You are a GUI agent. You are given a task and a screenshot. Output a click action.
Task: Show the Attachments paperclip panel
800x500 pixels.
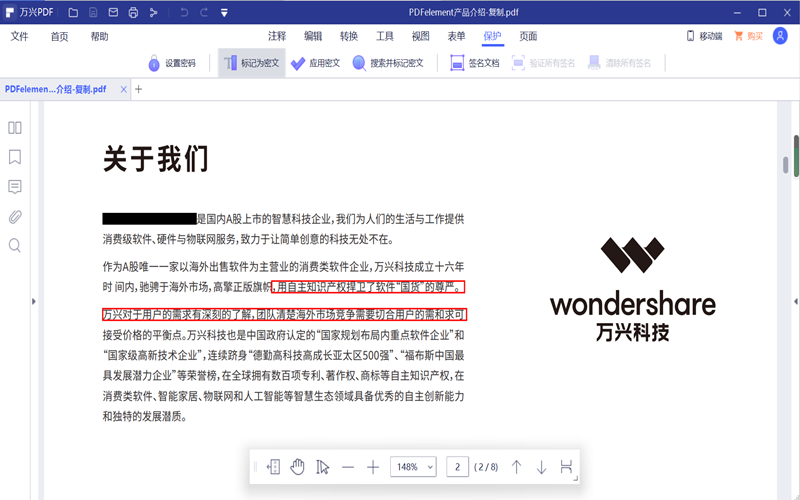point(15,216)
